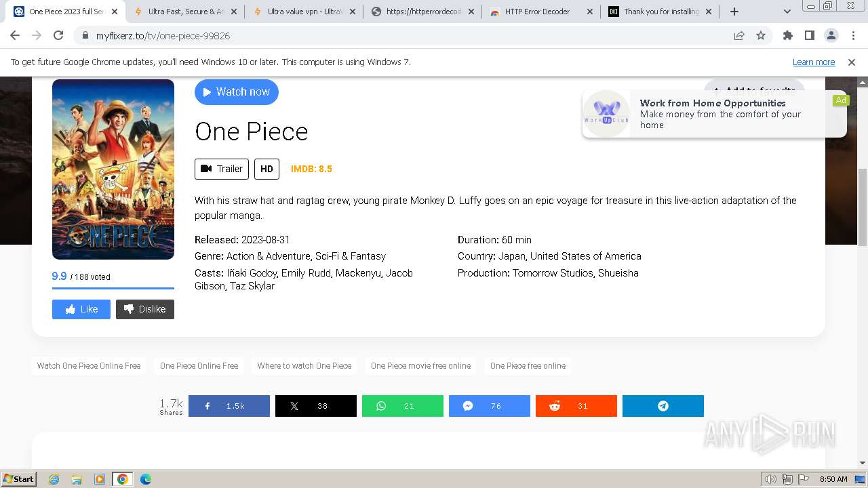Share via WhatsApp button
Image resolution: width=868 pixels, height=488 pixels.
click(x=403, y=406)
